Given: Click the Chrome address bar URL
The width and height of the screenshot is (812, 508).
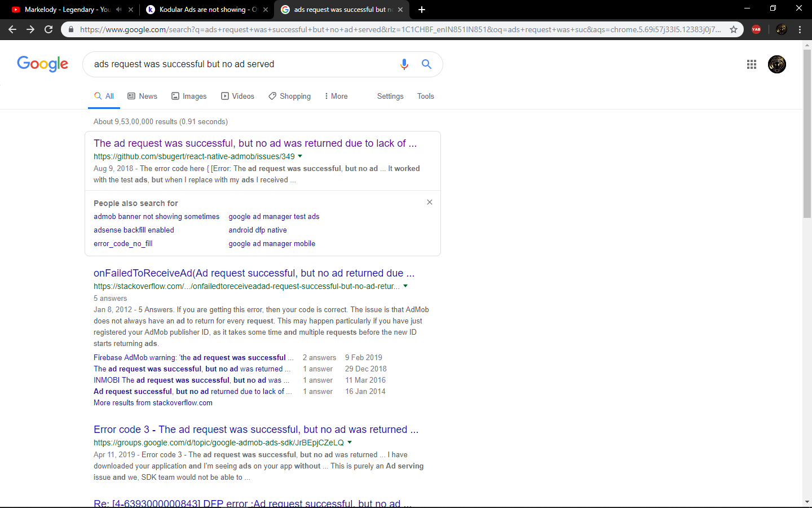Looking at the screenshot, I should click(400, 29).
